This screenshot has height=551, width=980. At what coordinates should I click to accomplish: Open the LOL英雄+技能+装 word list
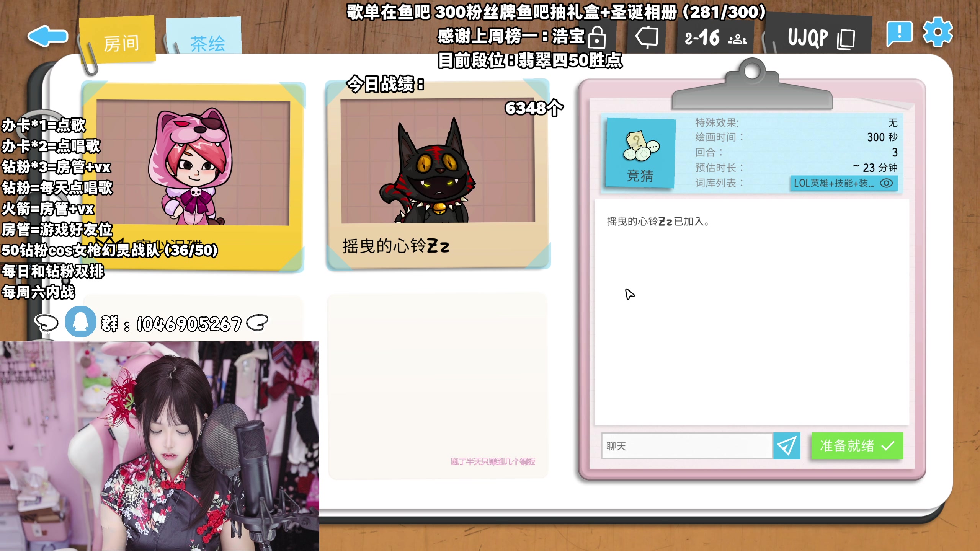(844, 183)
